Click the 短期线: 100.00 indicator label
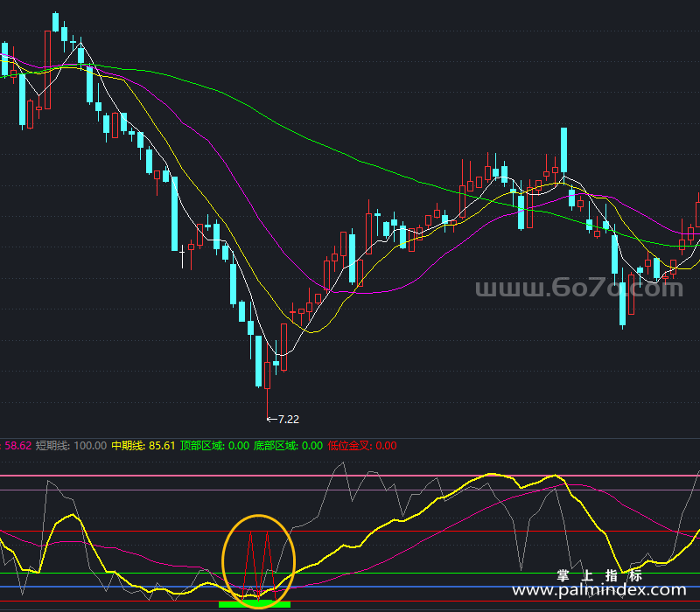The height and width of the screenshot is (612, 700). (x=71, y=446)
